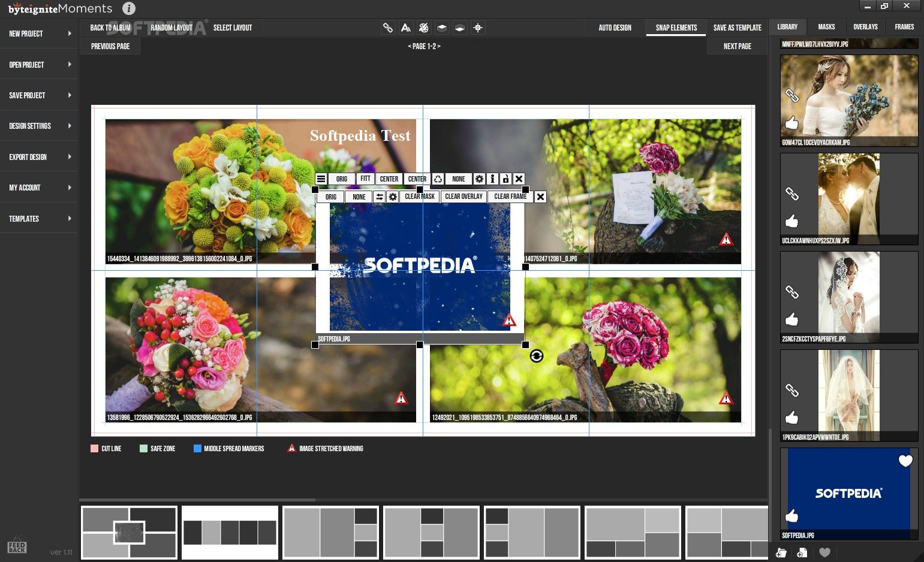Click Save As Template
The image size is (924, 562).
coord(737,28)
